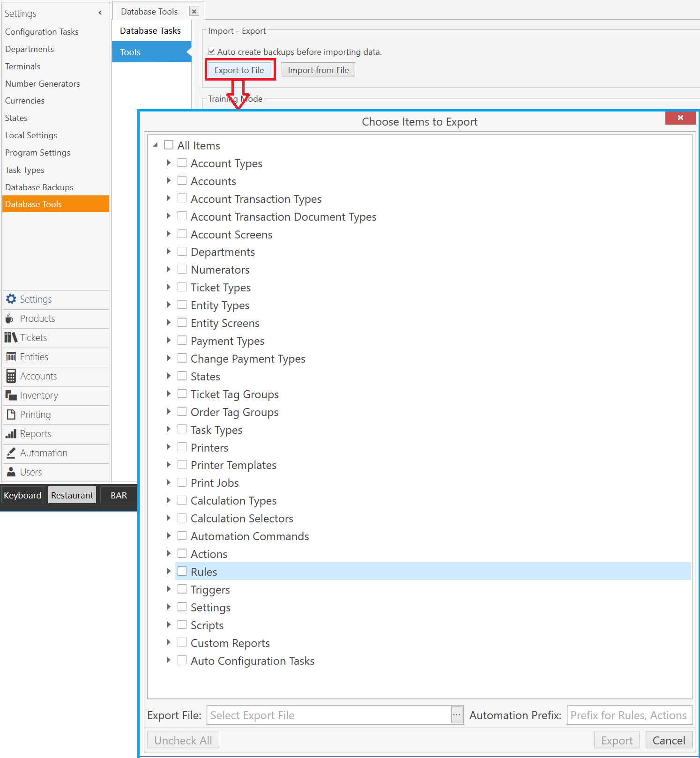Expand the Print Jobs node
Screen dimensions: 700x758
tap(169, 483)
